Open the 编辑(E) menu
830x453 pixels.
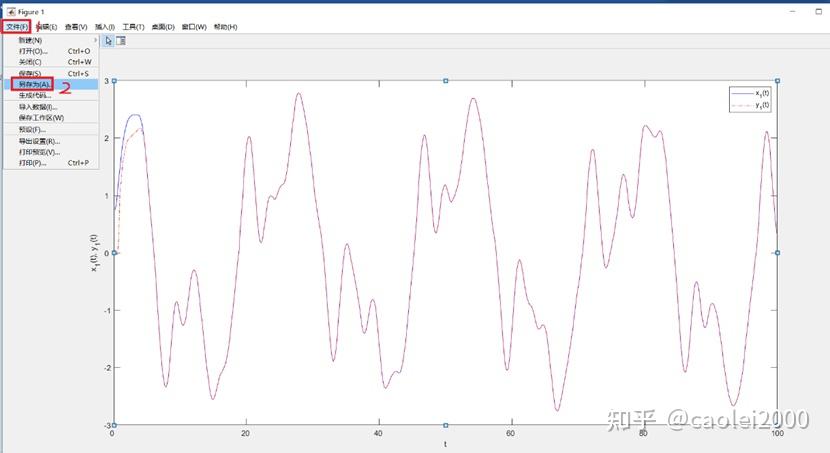(47, 27)
